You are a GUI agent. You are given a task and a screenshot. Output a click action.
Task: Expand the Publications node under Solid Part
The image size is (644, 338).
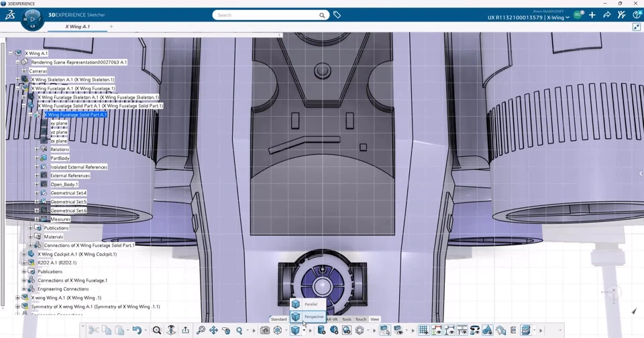click(30, 228)
